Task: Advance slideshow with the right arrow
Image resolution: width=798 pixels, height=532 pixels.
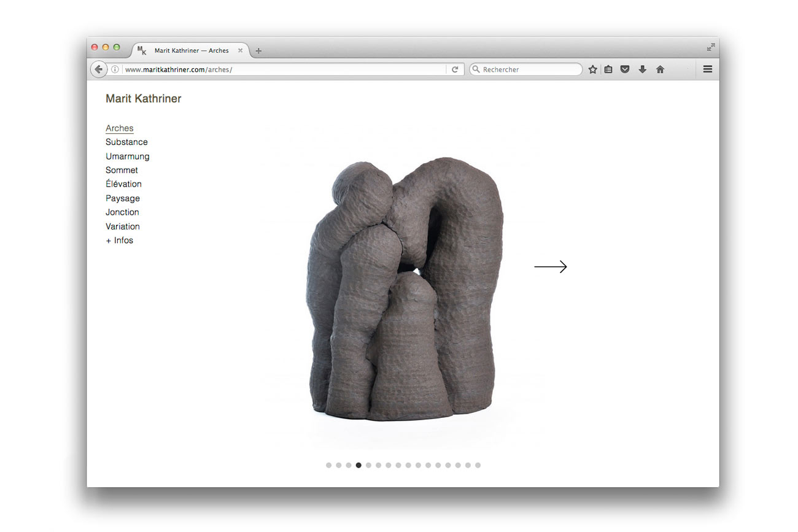Action: click(x=551, y=267)
